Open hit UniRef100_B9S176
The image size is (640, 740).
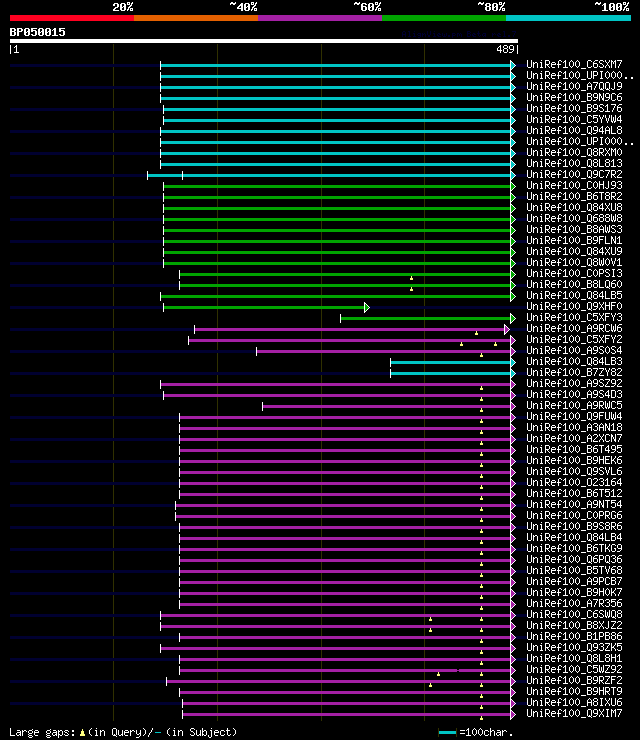click(574, 108)
